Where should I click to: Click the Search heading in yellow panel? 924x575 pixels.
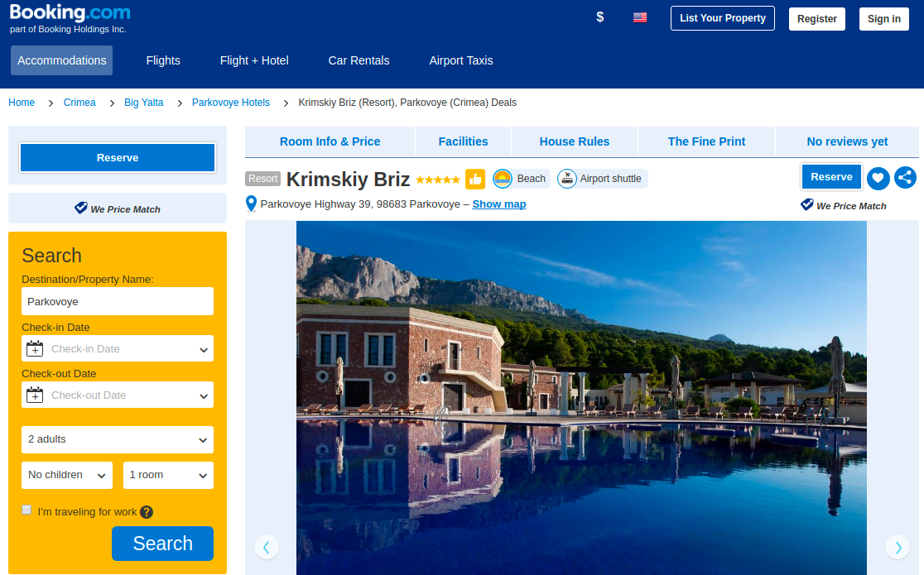(52, 256)
